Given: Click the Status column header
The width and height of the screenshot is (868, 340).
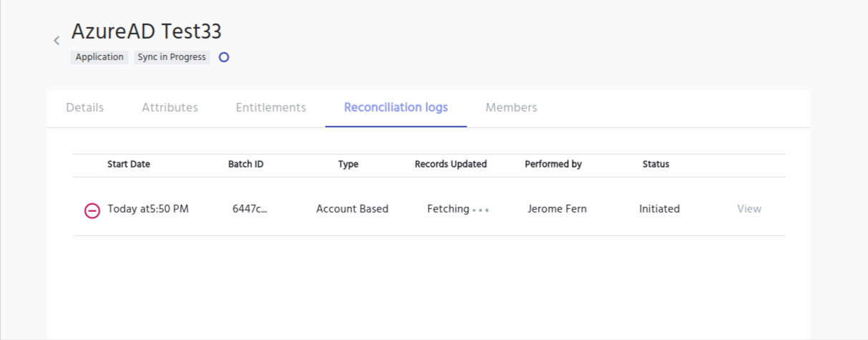Looking at the screenshot, I should [x=655, y=165].
